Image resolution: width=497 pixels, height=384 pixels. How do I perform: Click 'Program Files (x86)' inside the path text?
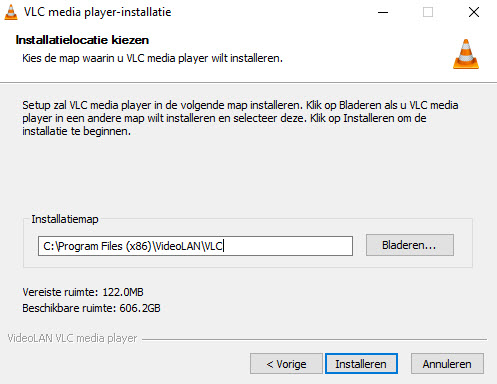pyautogui.click(x=104, y=246)
